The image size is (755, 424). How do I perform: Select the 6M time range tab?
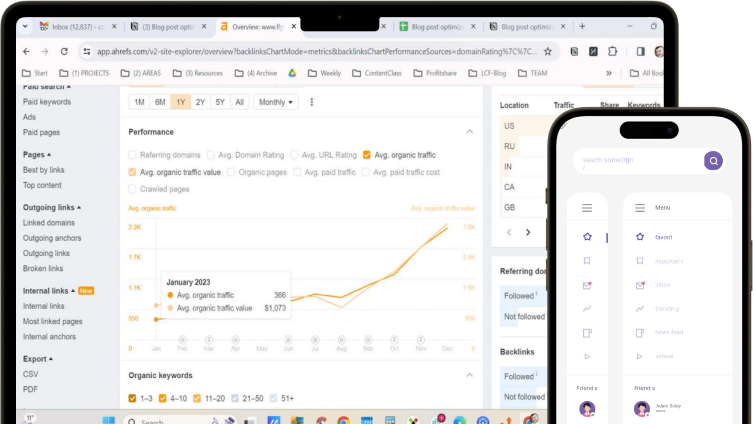point(160,102)
